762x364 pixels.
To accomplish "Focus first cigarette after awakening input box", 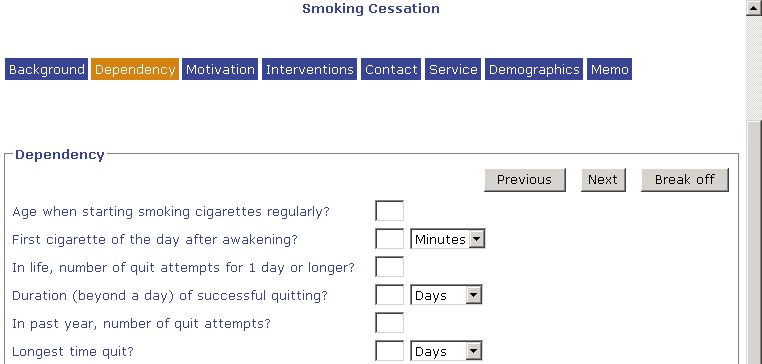I will (389, 239).
